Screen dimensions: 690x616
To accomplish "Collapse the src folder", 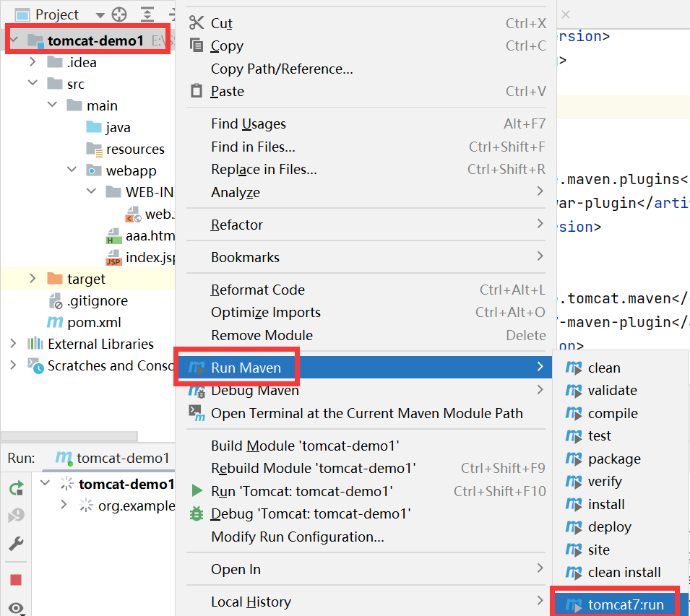I will 33,82.
